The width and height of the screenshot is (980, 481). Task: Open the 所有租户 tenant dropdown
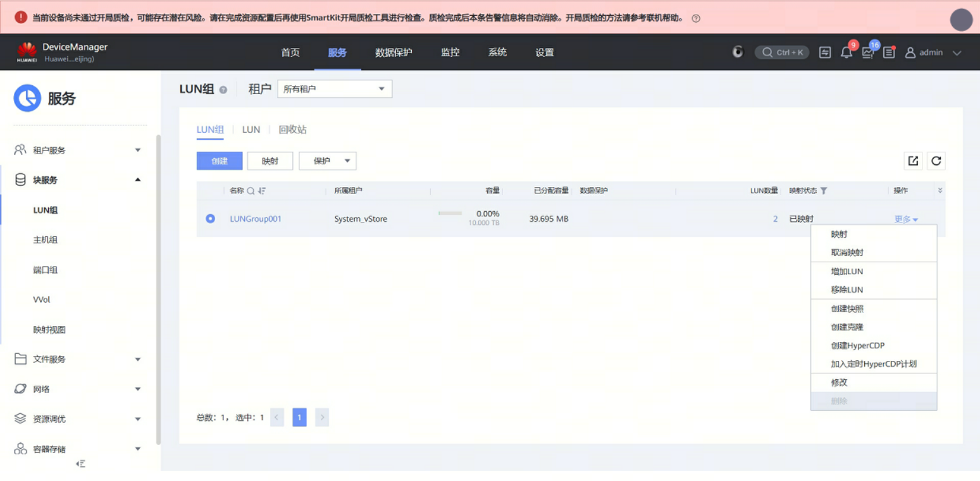click(x=335, y=89)
